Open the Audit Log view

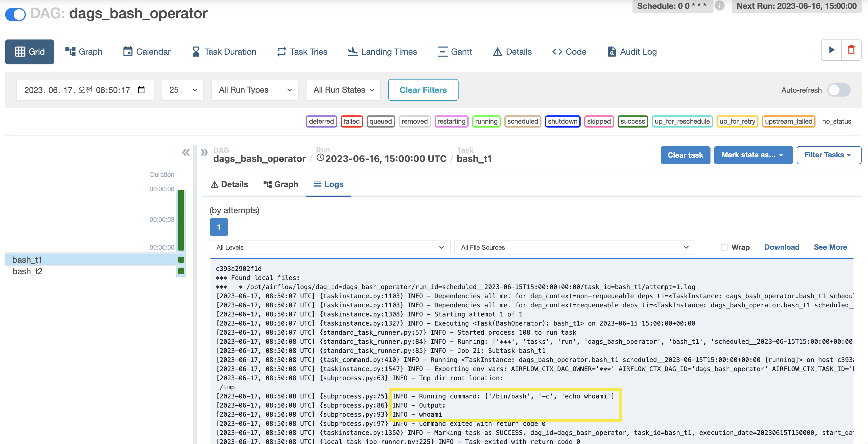point(632,52)
